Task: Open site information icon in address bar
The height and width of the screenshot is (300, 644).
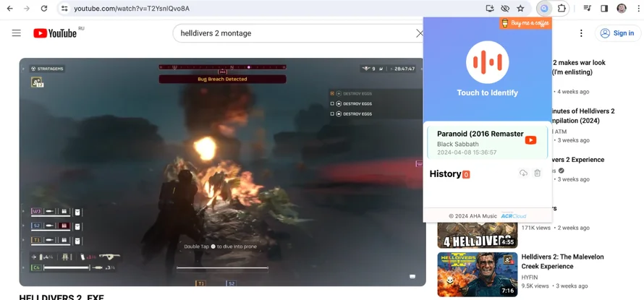Action: click(x=64, y=8)
